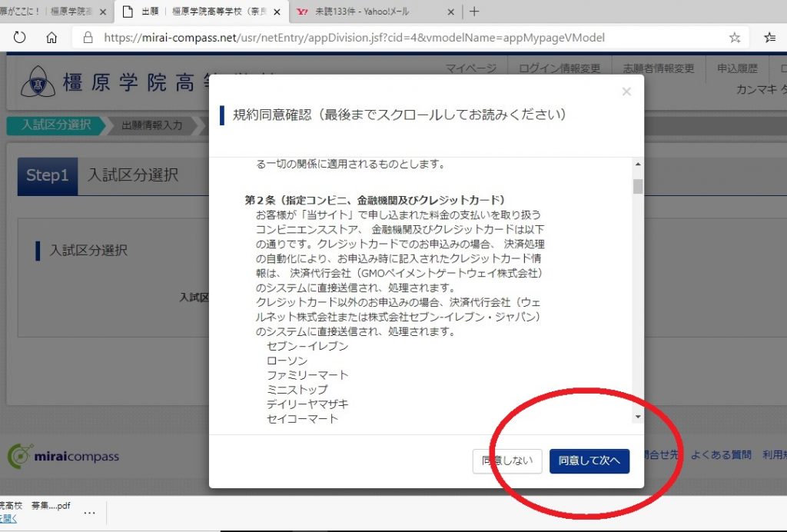Bookmark this page with the star icon
787x532 pixels.
point(735,37)
